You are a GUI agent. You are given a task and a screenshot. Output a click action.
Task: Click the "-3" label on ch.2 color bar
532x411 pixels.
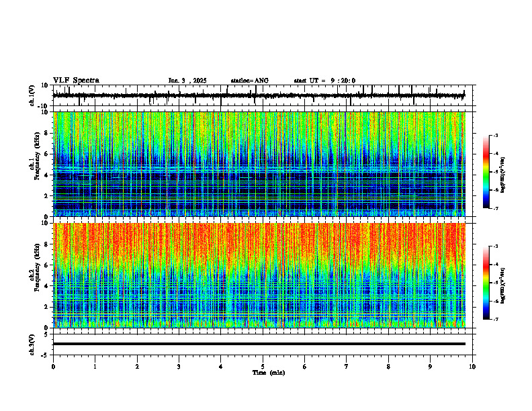(x=496, y=246)
